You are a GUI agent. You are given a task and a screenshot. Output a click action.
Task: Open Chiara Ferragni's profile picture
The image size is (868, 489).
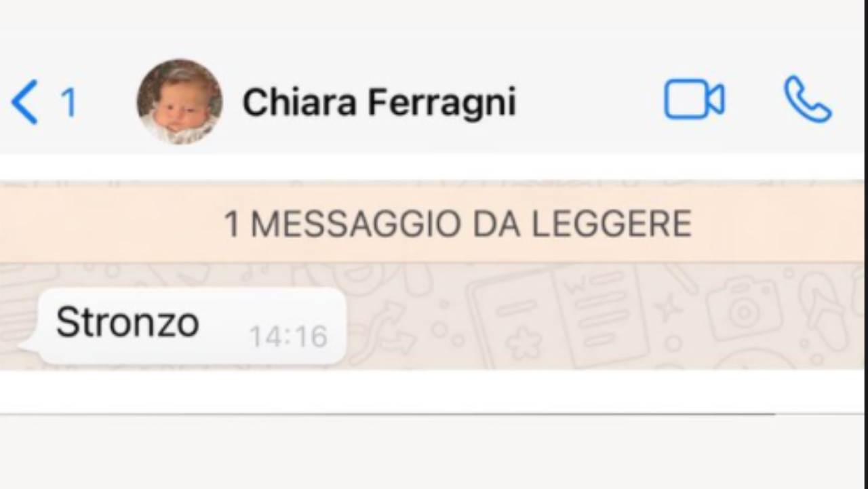[180, 102]
